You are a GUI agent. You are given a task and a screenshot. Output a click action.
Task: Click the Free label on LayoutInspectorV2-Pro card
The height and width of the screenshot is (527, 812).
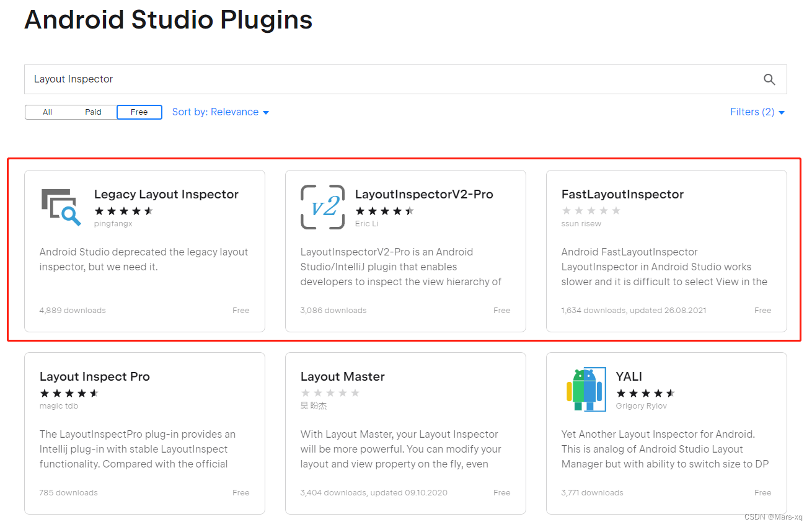click(x=502, y=311)
